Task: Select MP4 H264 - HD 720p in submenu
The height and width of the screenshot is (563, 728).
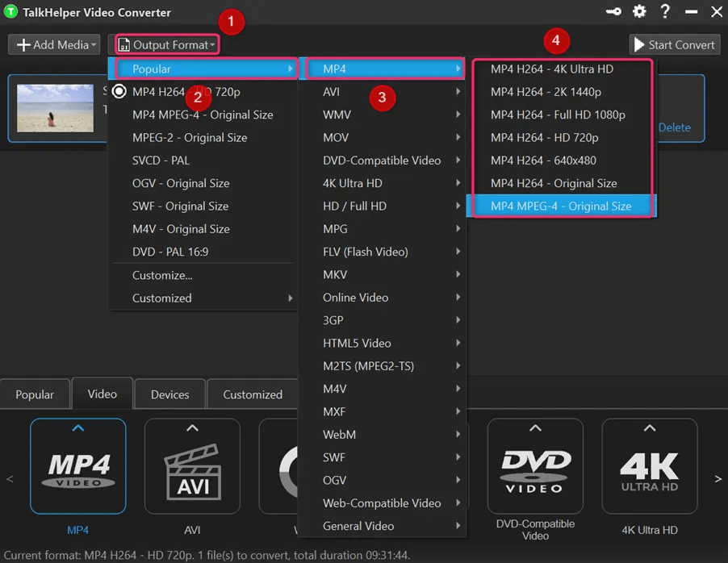Action: pyautogui.click(x=561, y=137)
